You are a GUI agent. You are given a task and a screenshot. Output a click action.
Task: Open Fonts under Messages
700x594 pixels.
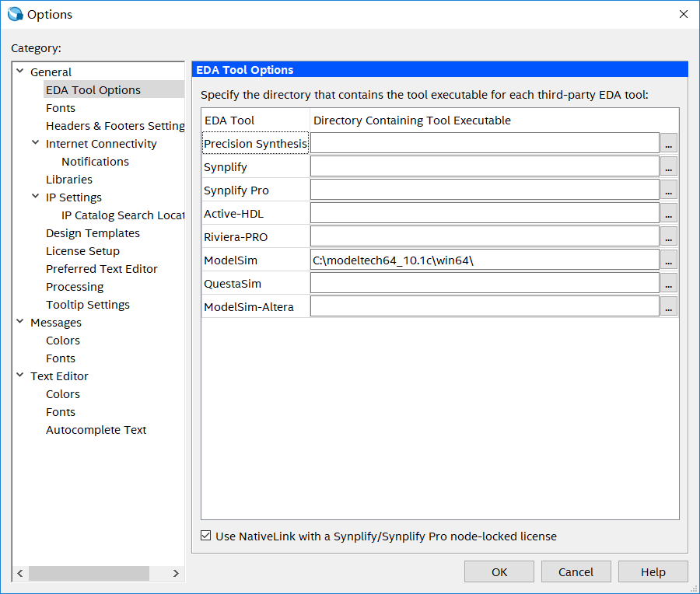click(x=61, y=358)
